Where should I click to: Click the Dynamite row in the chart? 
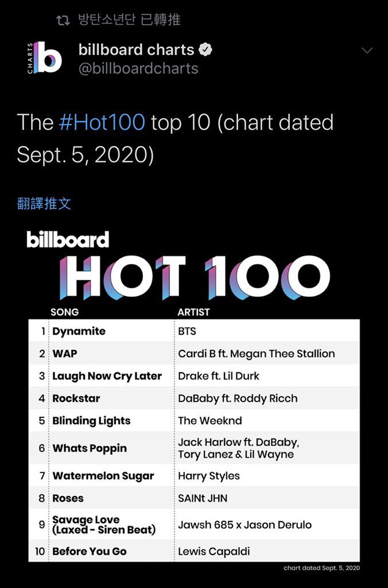[x=194, y=331]
